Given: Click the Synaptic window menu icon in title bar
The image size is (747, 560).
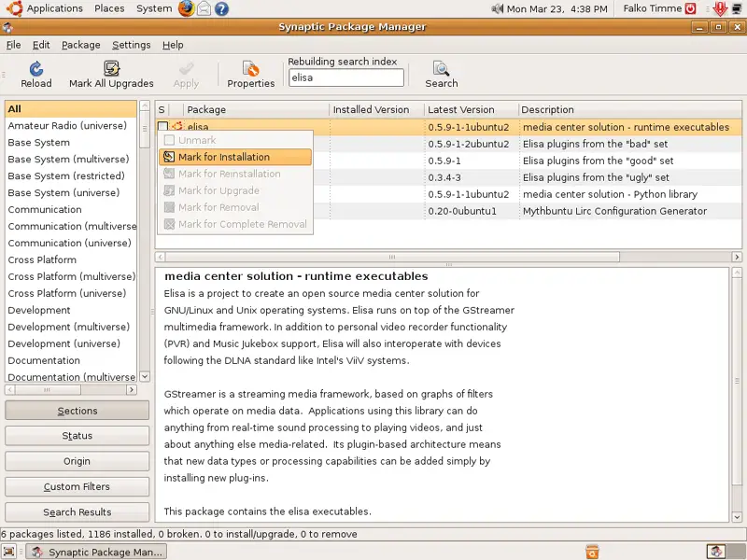Looking at the screenshot, I should [7, 28].
